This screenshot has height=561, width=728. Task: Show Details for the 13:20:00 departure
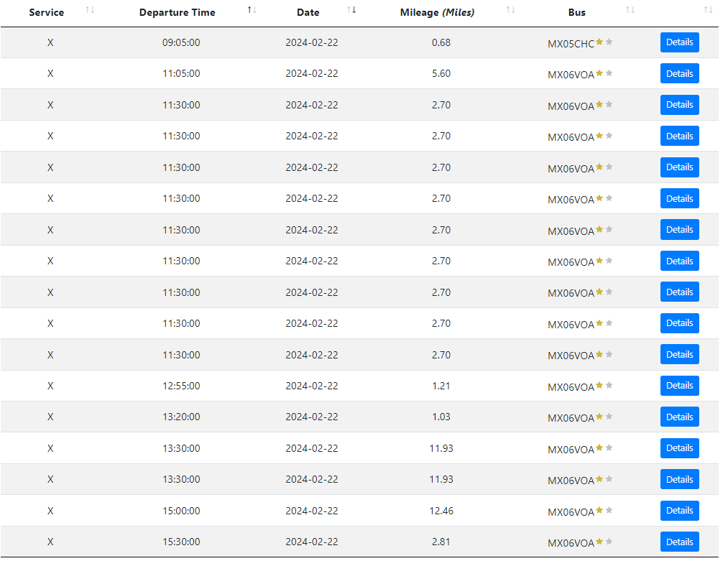tap(679, 417)
